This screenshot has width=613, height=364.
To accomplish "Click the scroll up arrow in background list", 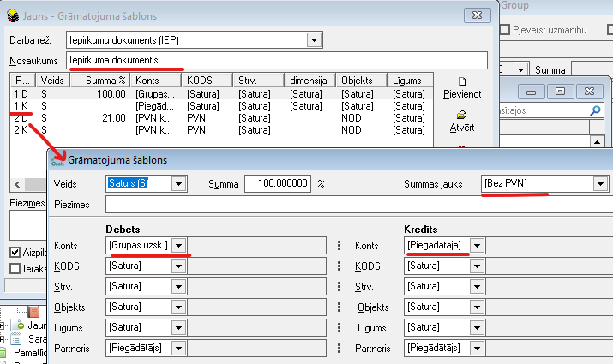I will [597, 142].
